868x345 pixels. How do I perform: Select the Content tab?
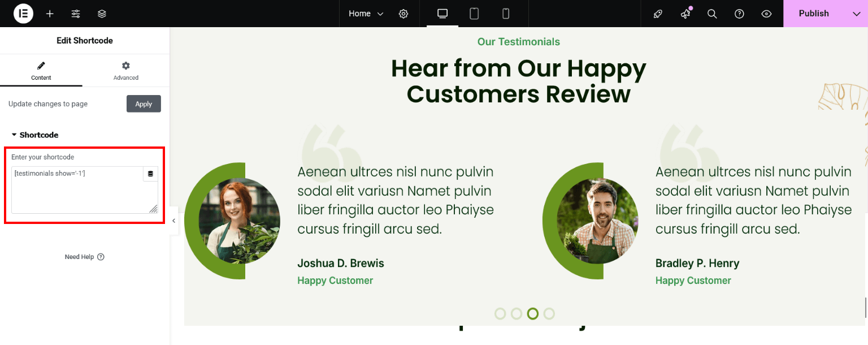41,71
